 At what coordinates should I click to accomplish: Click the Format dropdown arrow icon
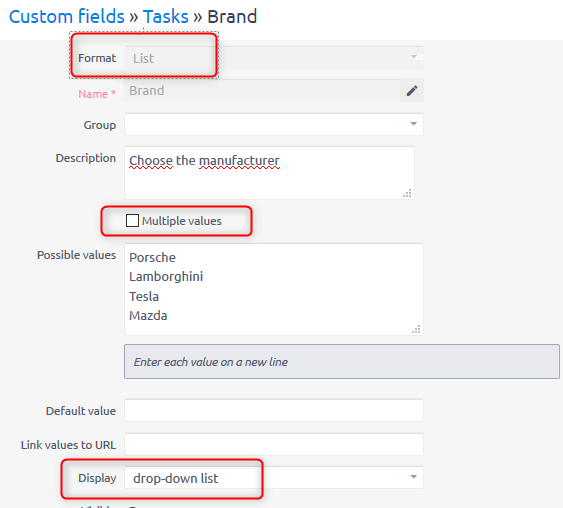(414, 57)
